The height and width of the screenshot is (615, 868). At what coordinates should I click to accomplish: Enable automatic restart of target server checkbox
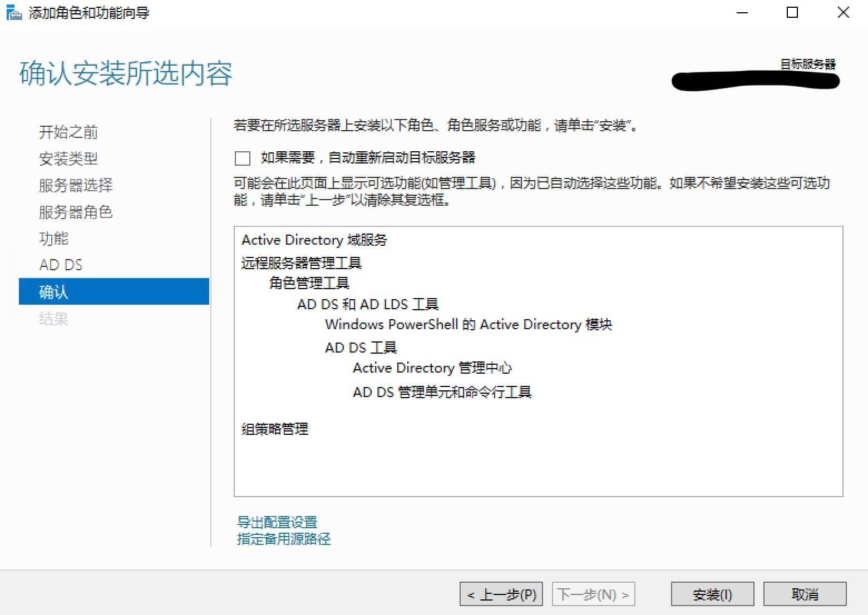[x=243, y=158]
